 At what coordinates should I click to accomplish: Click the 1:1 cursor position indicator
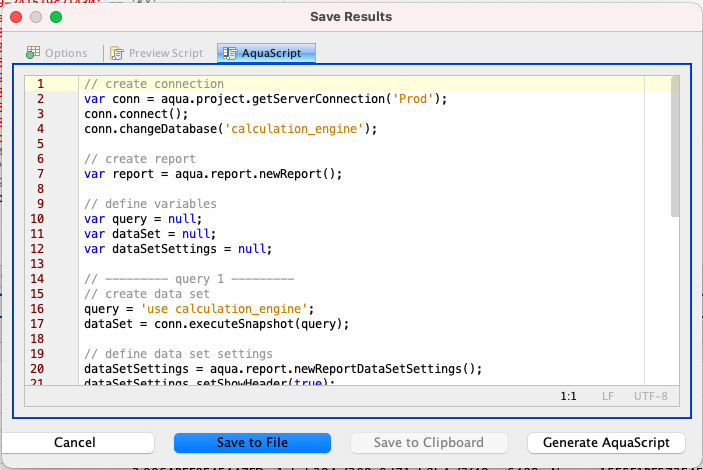point(569,396)
